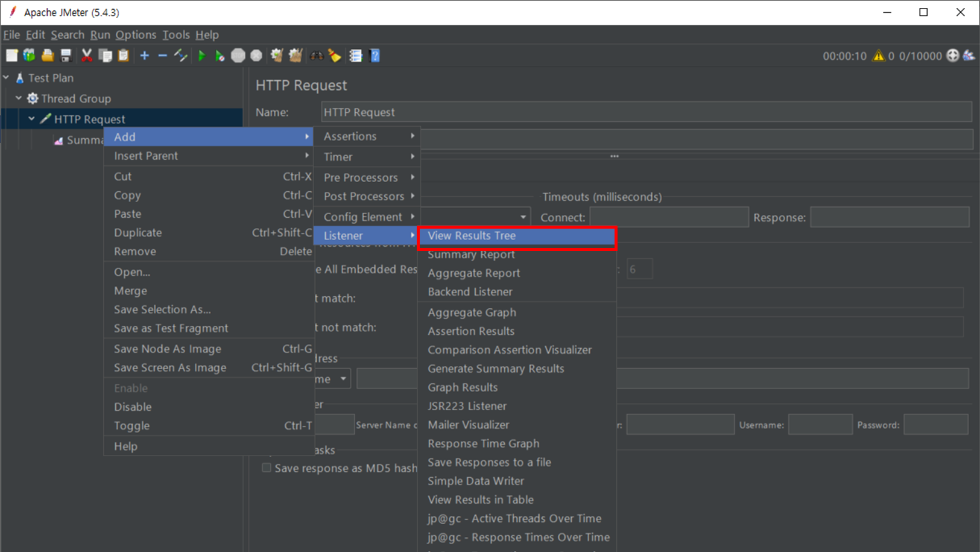This screenshot has width=980, height=552.
Task: Open dropdown arrow left of Connect label
Action: pyautogui.click(x=523, y=217)
